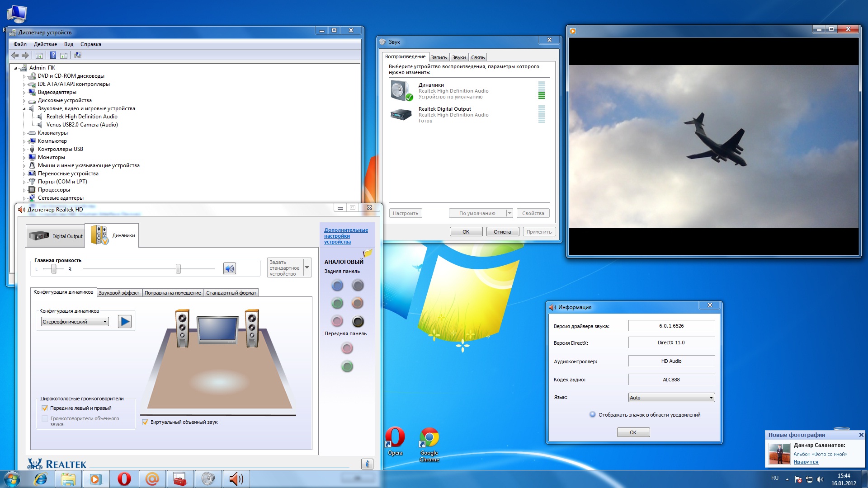Select 'Realtek Digital Output' playback device
The image size is (868, 488).
click(x=469, y=115)
